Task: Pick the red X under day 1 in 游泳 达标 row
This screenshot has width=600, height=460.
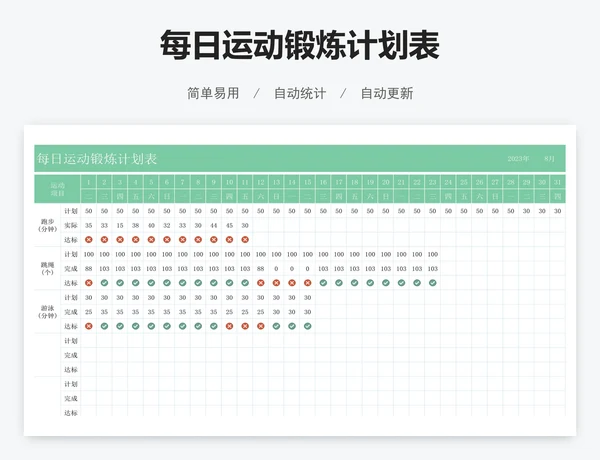Action: coord(89,326)
